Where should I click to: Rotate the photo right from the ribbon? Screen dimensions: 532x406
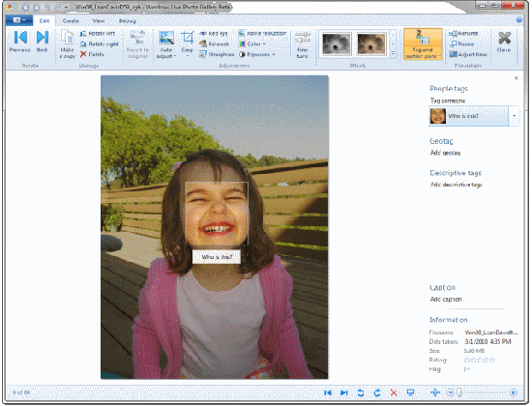99,43
